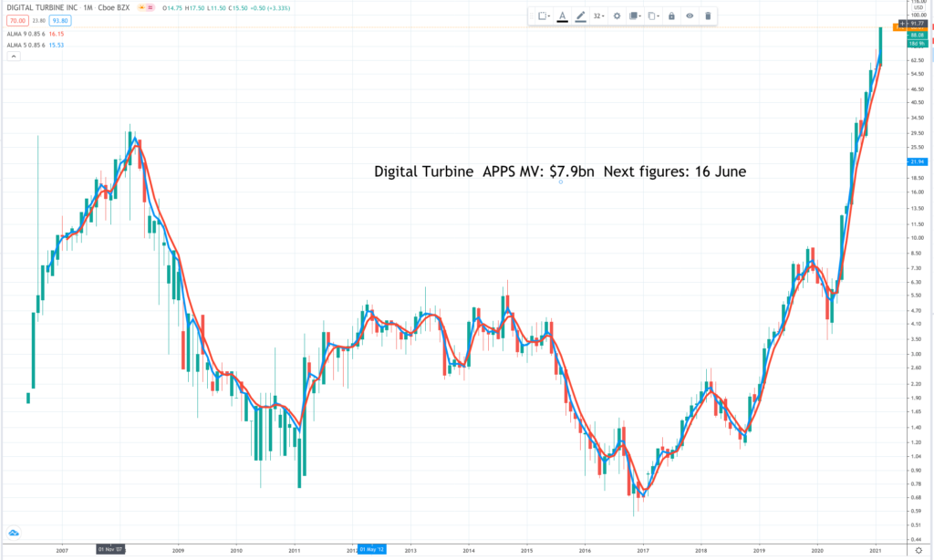The height and width of the screenshot is (560, 934).
Task: Open the drawing template dropdown in floating toolbar
Action: point(544,16)
